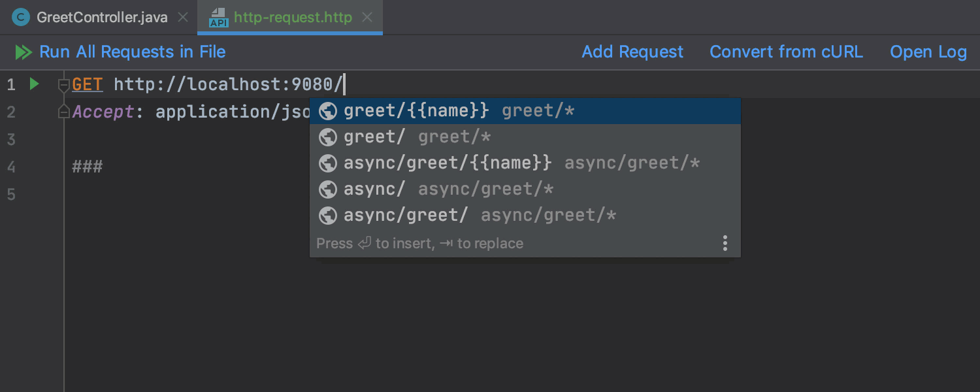The height and width of the screenshot is (392, 980).
Task: Choose the greet/{{name}} completion suggestion
Action: click(416, 111)
